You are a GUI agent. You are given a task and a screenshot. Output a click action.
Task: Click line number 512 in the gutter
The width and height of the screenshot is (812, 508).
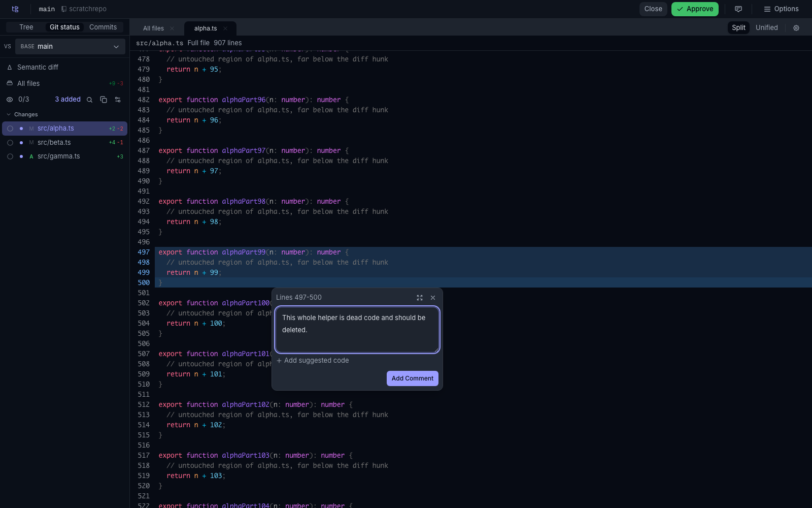(144, 405)
